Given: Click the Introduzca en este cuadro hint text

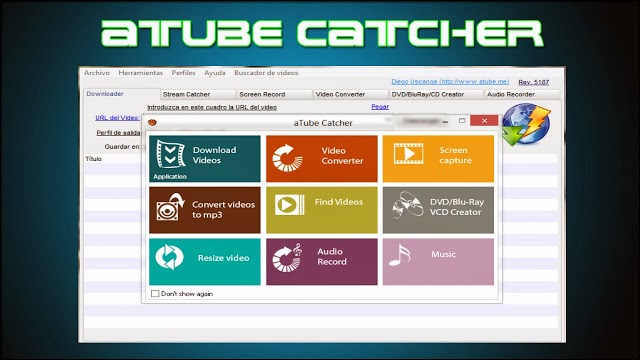Looking at the screenshot, I should coord(212,107).
